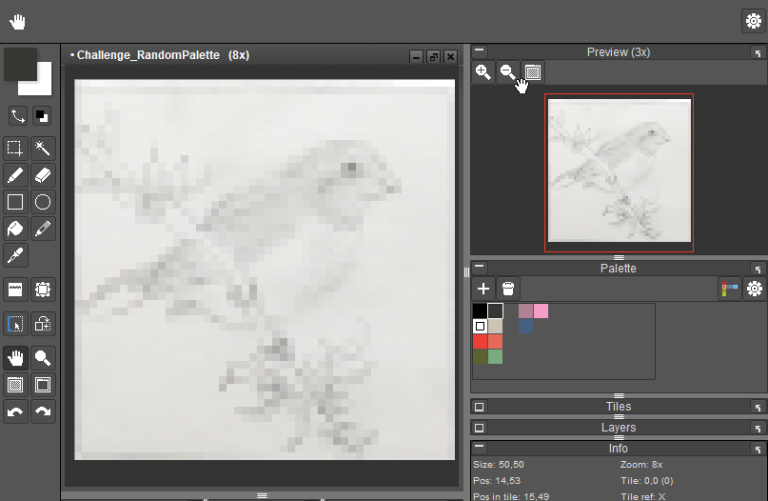Select the Eyedropper color picker tool

click(x=15, y=256)
